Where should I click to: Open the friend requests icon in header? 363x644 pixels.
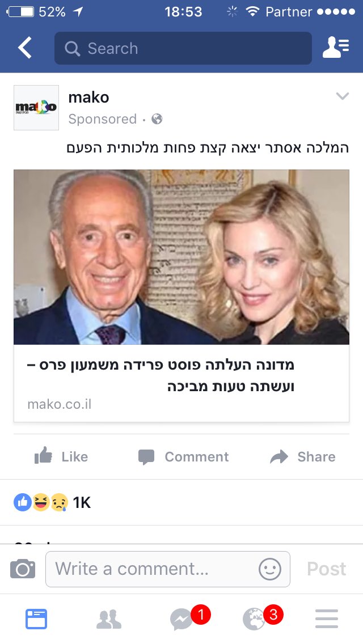pyautogui.click(x=335, y=48)
